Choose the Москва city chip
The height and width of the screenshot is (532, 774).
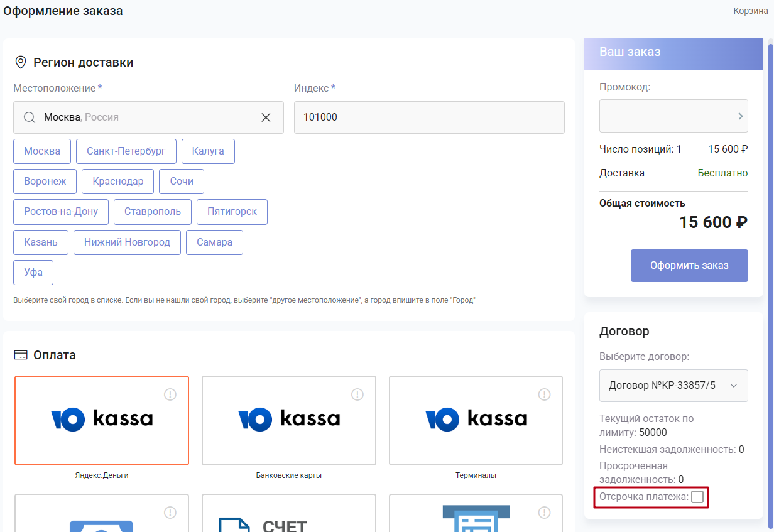(42, 151)
